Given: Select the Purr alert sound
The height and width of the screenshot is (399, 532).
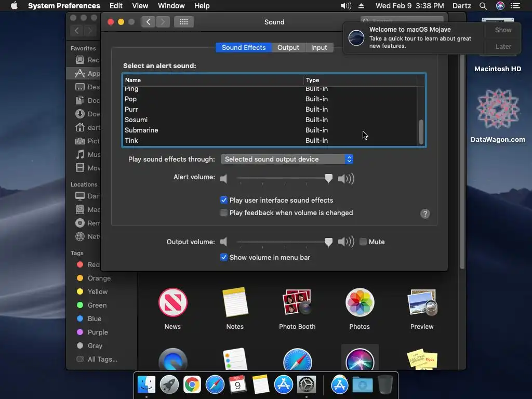Looking at the screenshot, I should click(270, 109).
